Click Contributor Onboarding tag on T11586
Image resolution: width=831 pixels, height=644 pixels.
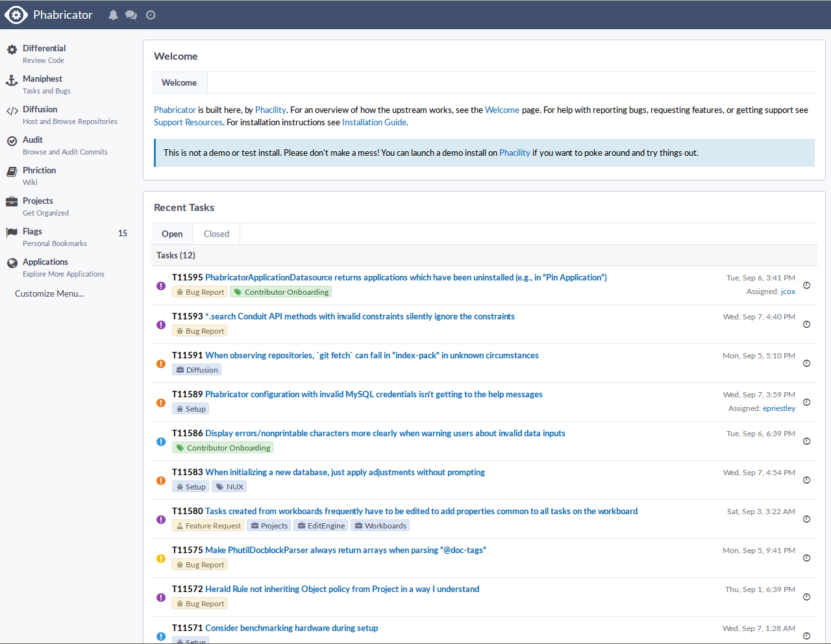(x=223, y=448)
